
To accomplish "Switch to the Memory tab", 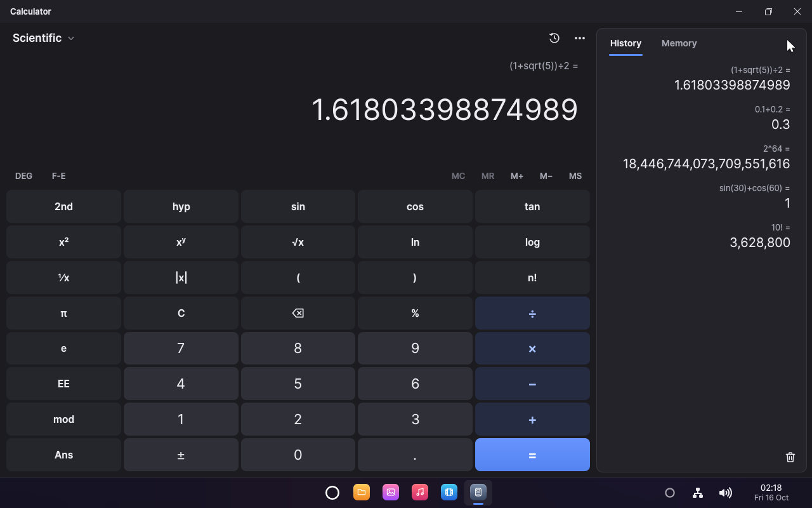I will (x=679, y=43).
